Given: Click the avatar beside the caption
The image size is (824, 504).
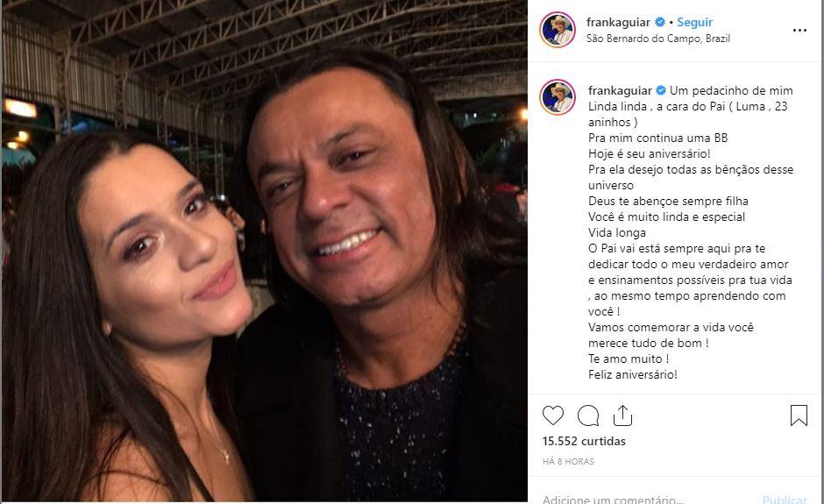Looking at the screenshot, I should coord(558,98).
